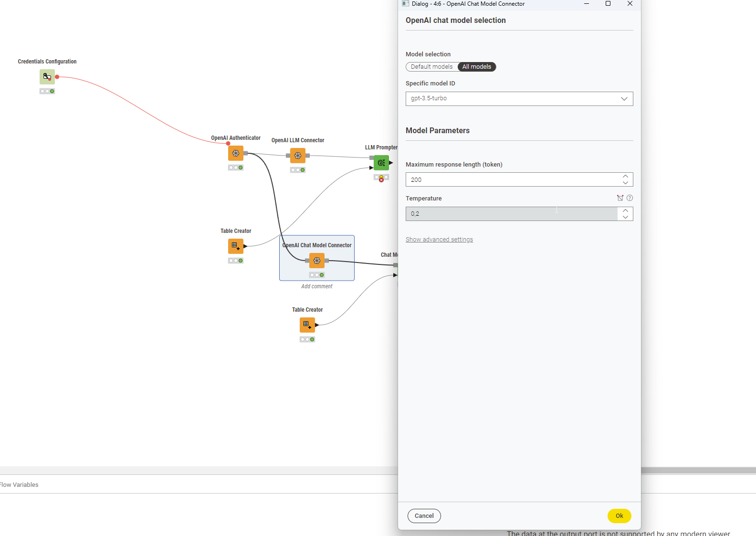Open the Specific model ID dropdown
This screenshot has width=756, height=536.
(519, 99)
